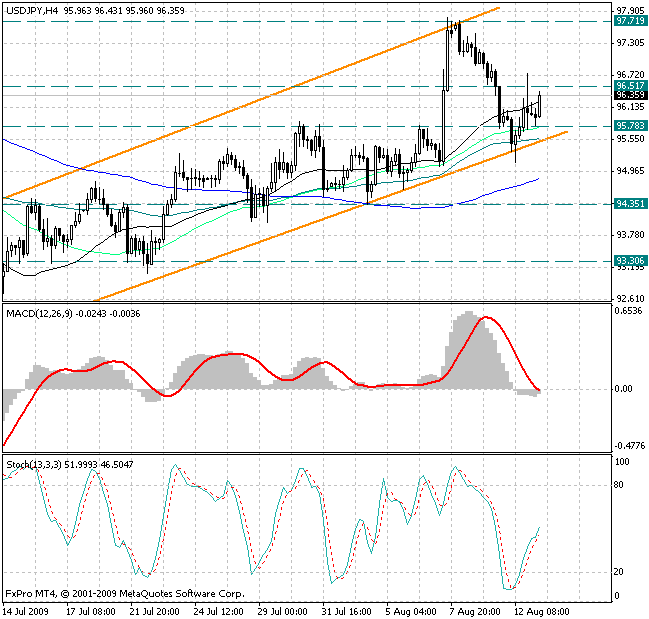Image resolution: width=649 pixels, height=619 pixels.
Task: Click the current price 96.359 label
Action: click(630, 95)
